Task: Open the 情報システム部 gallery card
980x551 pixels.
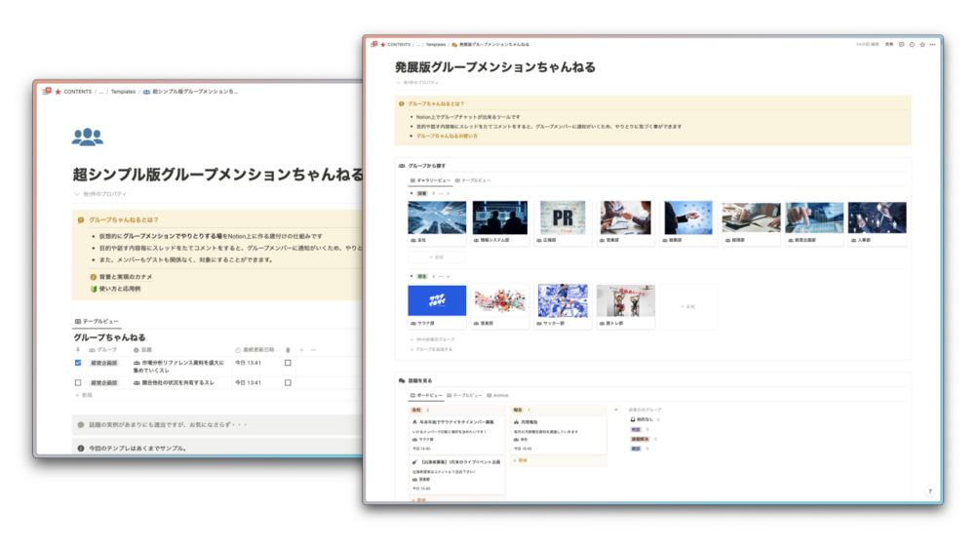Action: tap(500, 223)
